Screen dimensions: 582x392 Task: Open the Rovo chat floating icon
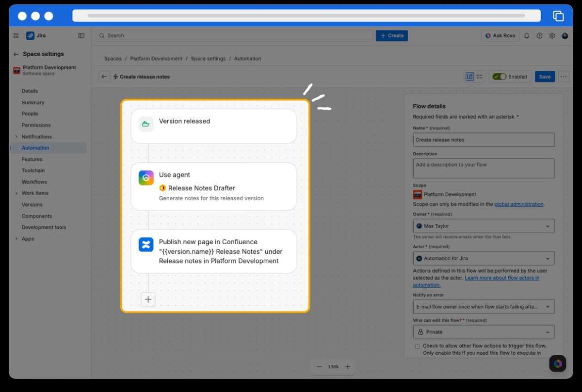click(558, 363)
